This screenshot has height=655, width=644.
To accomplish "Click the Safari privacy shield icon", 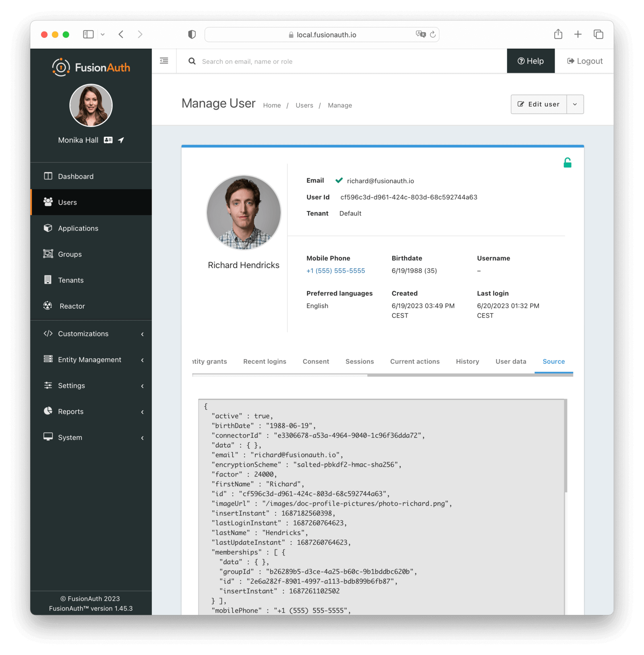I will 192,35.
